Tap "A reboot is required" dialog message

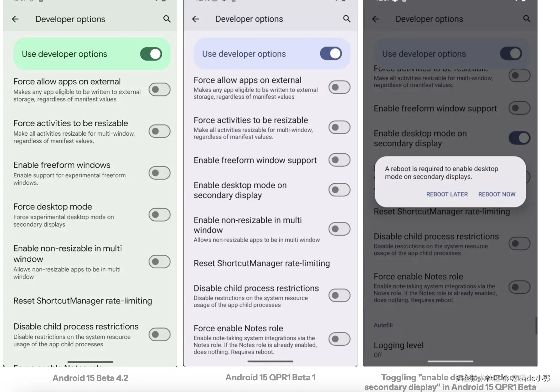coord(441,173)
